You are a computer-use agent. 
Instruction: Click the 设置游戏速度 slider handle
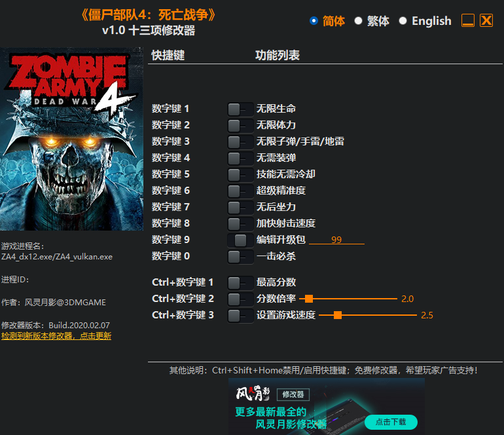[338, 315]
